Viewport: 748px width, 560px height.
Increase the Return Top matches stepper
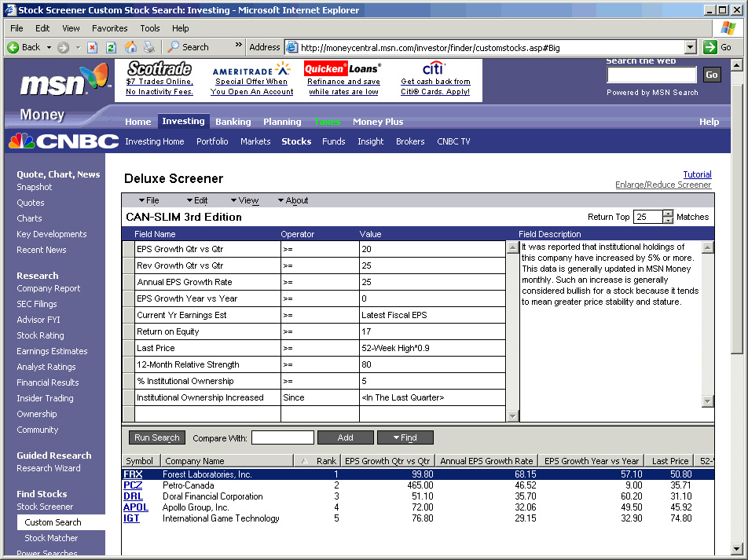coord(668,214)
